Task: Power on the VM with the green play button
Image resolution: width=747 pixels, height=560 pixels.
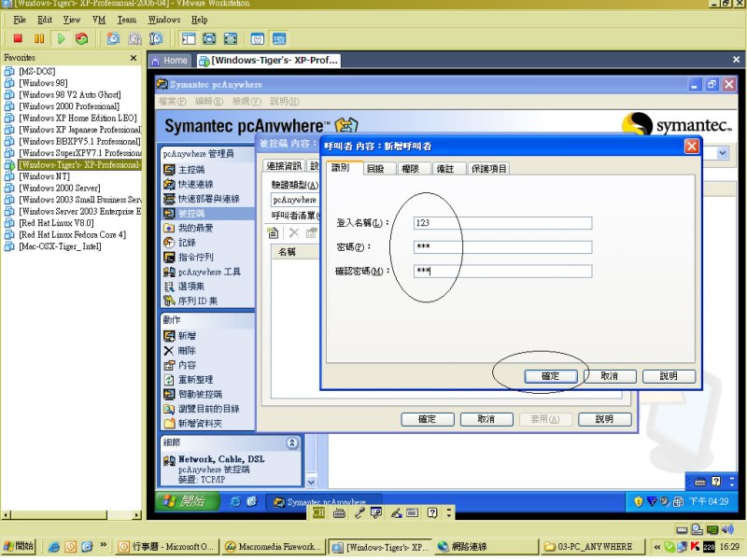Action: click(x=61, y=38)
